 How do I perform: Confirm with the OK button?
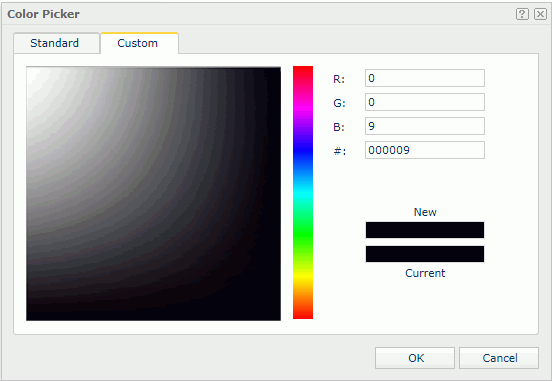(415, 358)
